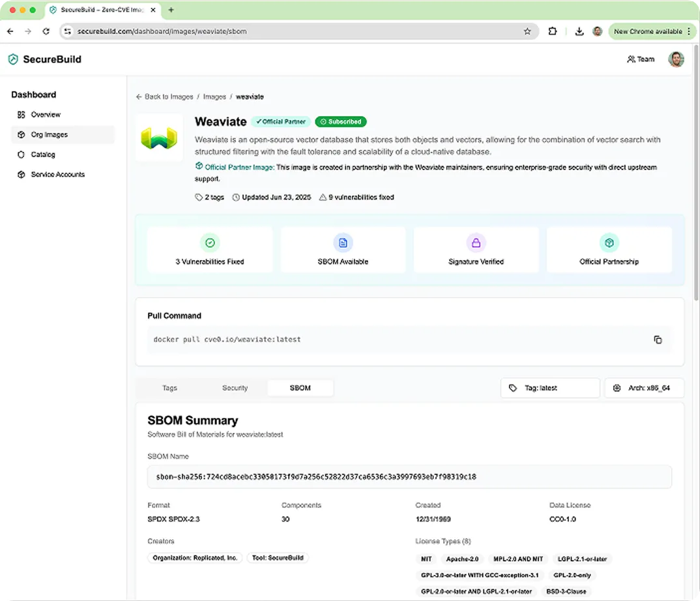Click the Organization: Replicated, Inc. chip
The image size is (700, 601).
coord(195,558)
